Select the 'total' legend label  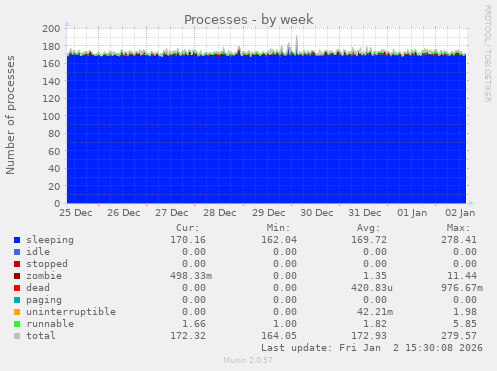(x=41, y=336)
